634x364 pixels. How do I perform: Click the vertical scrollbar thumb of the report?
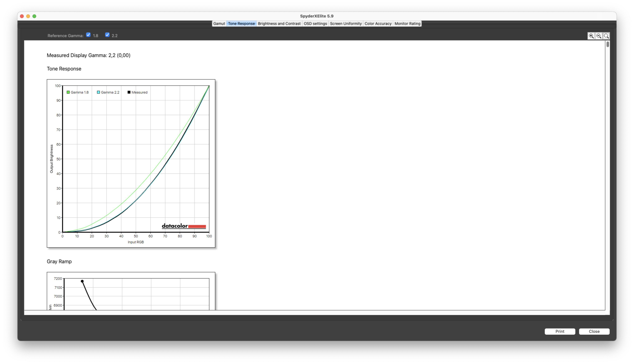607,44
